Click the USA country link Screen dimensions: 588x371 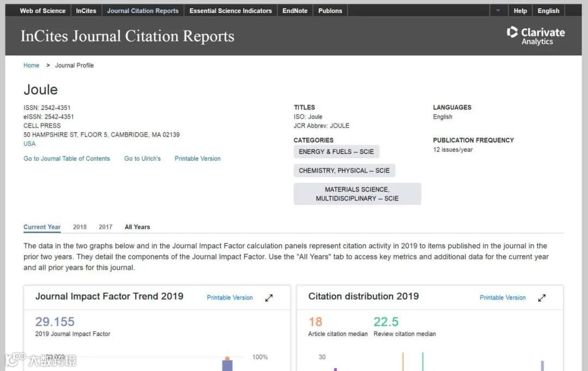pos(29,144)
